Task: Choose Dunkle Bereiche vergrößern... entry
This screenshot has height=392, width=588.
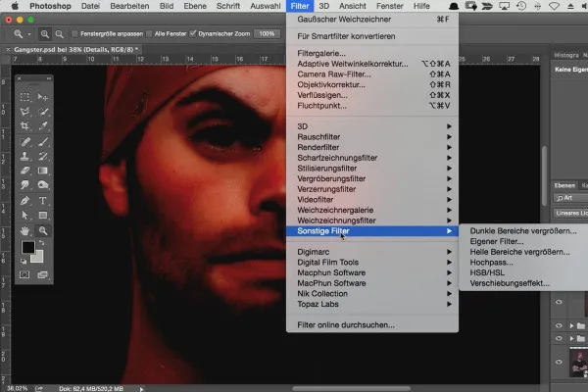Action: [523, 231]
